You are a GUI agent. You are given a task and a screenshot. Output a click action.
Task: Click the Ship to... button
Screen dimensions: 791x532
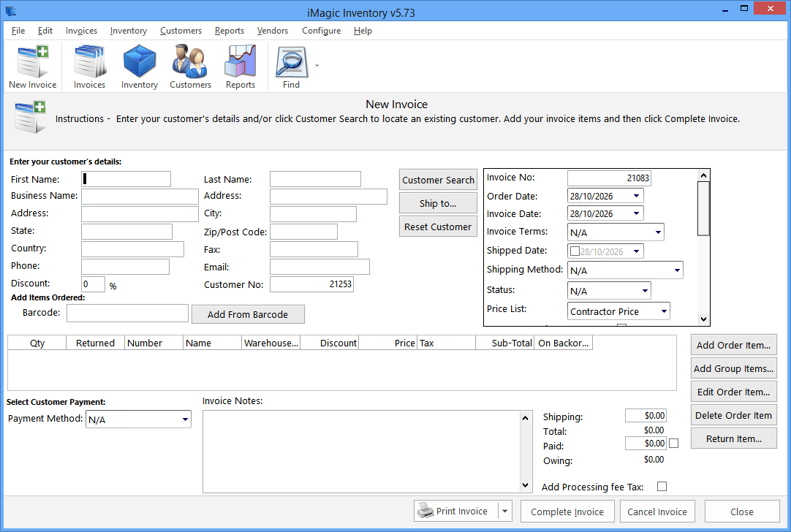coord(438,203)
